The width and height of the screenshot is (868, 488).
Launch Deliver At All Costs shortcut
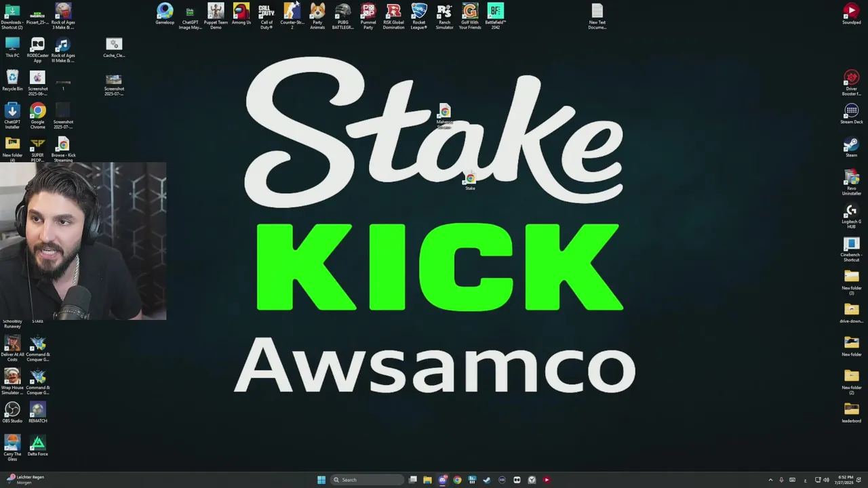12,348
